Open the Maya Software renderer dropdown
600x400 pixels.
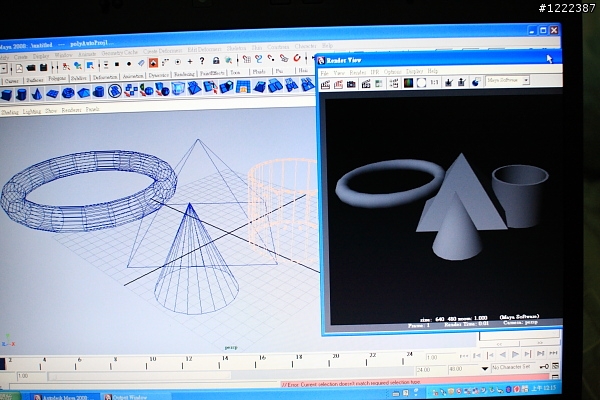coord(526,80)
